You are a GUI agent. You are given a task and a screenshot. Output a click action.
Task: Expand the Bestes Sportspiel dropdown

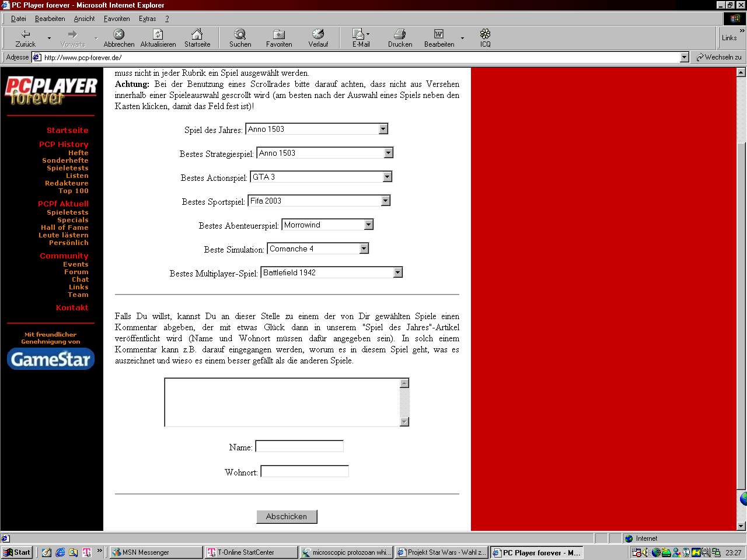point(385,201)
